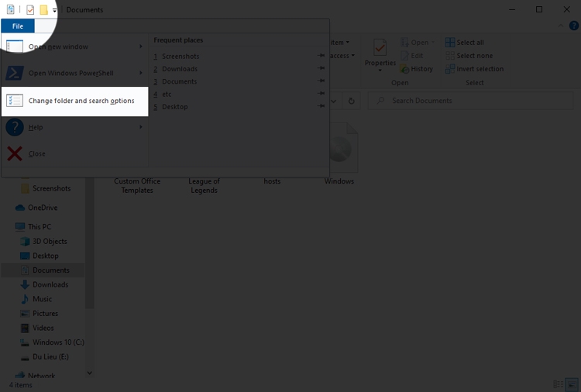
Task: Switch to large icons view button
Action: 572,384
